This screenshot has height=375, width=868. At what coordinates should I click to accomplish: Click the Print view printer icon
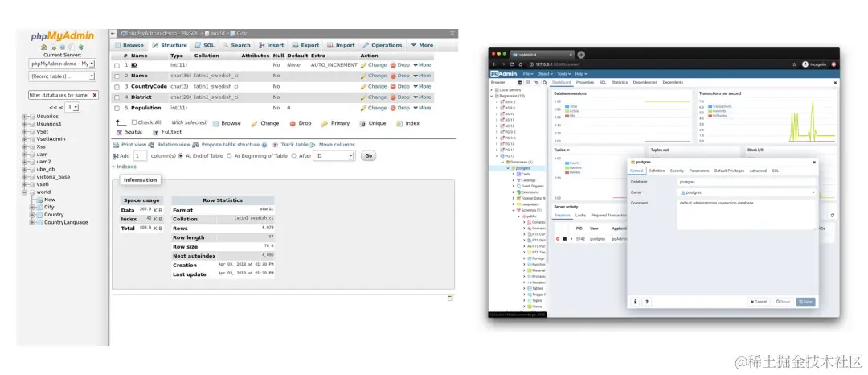tap(117, 145)
